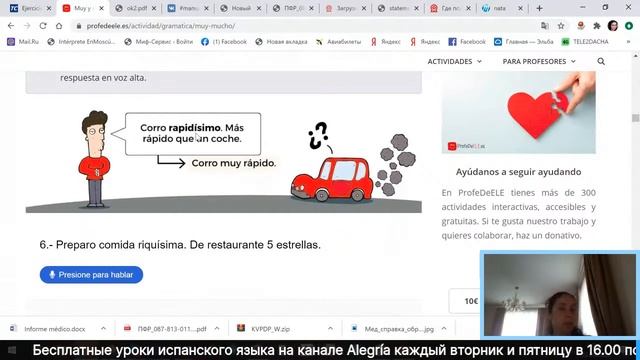Click the broken heart donation image

518,112
